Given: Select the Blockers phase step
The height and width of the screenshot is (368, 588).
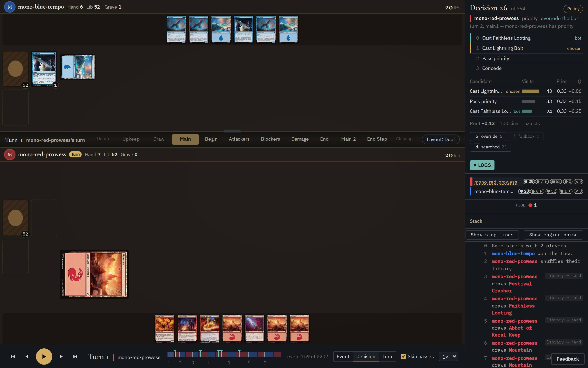Looking at the screenshot, I should pyautogui.click(x=270, y=139).
